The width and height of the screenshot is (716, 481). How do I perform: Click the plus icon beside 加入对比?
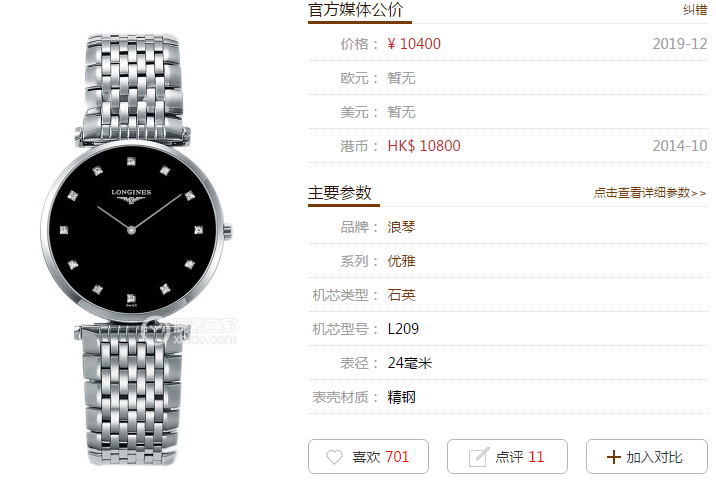(x=614, y=457)
